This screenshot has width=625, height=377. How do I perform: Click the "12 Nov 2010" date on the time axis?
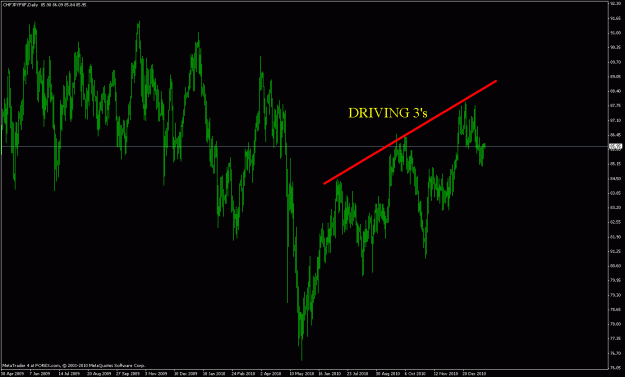[x=446, y=373]
